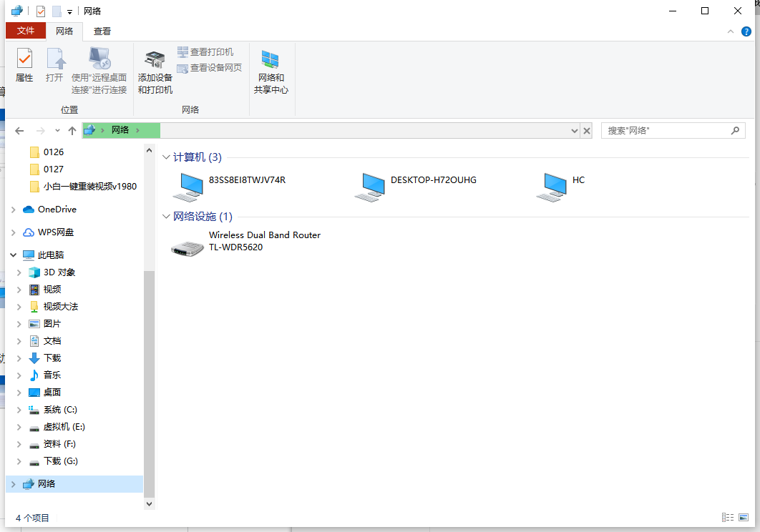Switch to 网络 ribbon tab

point(64,31)
